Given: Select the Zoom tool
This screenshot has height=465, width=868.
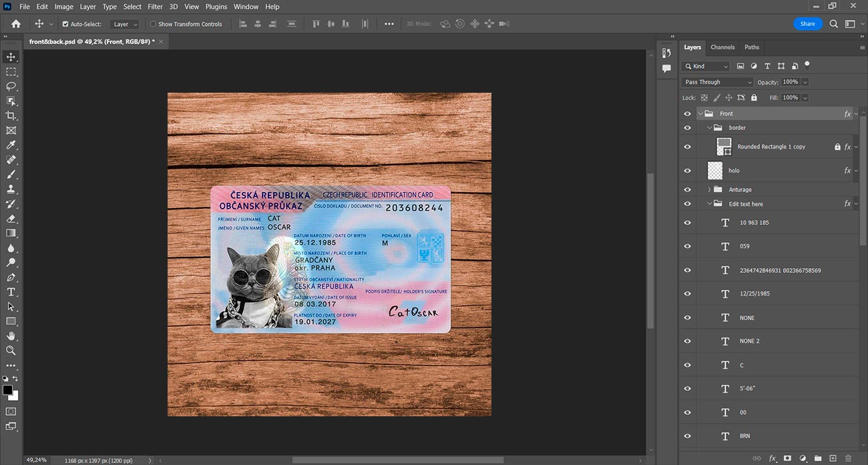Looking at the screenshot, I should click(x=11, y=350).
